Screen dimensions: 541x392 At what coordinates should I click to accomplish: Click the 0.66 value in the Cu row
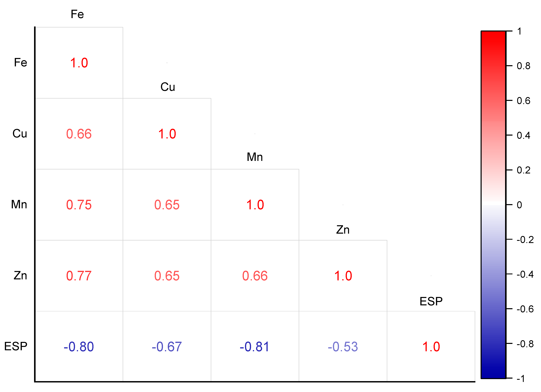point(79,134)
